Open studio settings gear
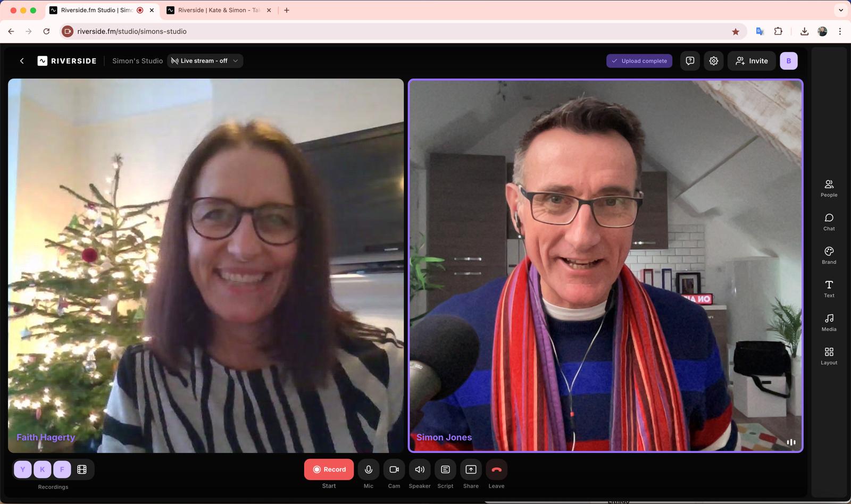Screen dimensions: 851x504 [x=714, y=61]
